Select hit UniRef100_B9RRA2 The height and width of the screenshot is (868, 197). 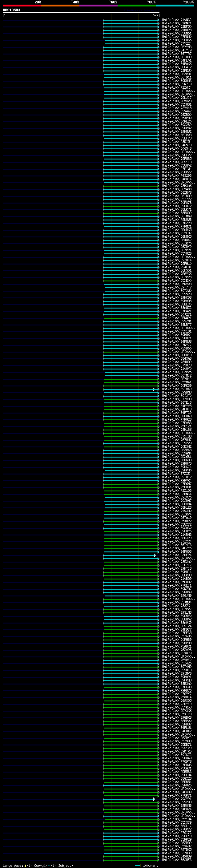coord(176,128)
